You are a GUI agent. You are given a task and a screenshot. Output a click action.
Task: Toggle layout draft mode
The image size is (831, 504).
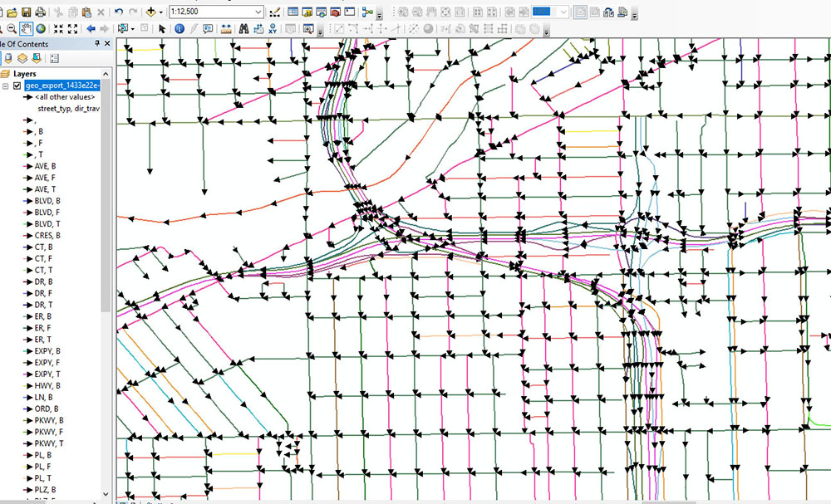580,12
